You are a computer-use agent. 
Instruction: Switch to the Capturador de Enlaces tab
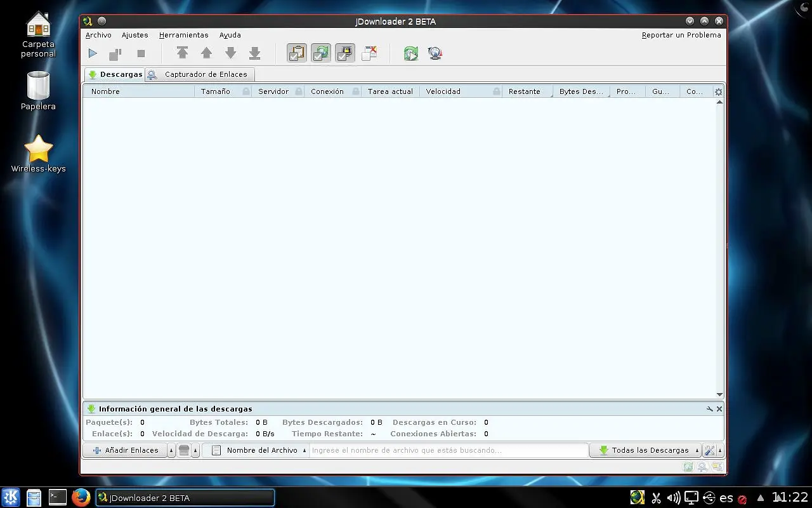200,74
